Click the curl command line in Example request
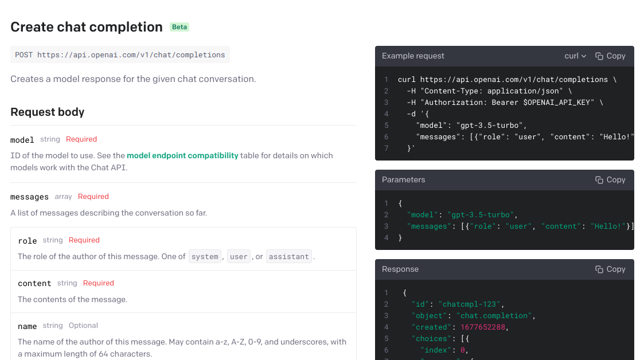The height and width of the screenshot is (360, 644). pyautogui.click(x=508, y=80)
